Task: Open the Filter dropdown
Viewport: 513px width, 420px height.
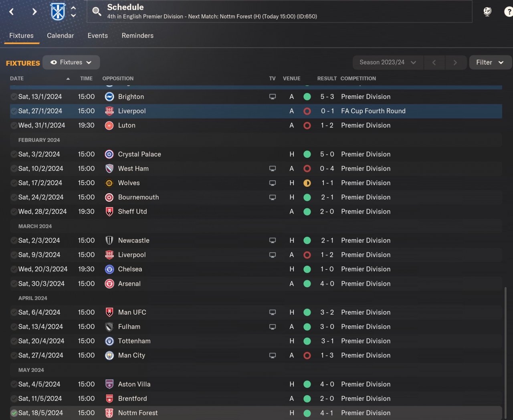Action: (490, 63)
